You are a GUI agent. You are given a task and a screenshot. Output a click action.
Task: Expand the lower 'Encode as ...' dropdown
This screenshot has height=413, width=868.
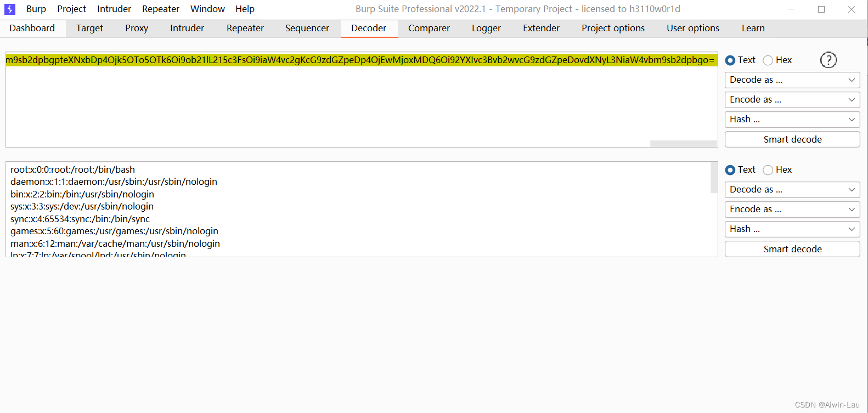coord(792,210)
